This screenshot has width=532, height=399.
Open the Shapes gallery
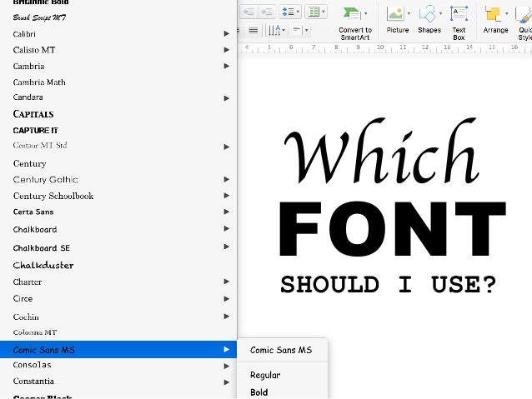429,14
